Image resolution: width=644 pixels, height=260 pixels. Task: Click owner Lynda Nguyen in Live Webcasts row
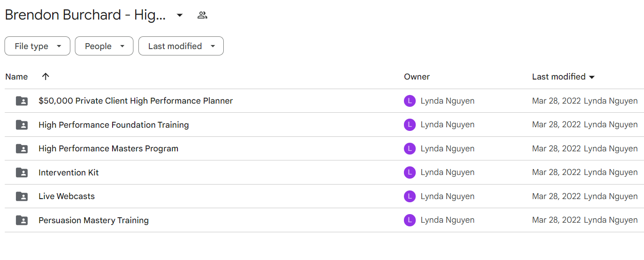447,196
